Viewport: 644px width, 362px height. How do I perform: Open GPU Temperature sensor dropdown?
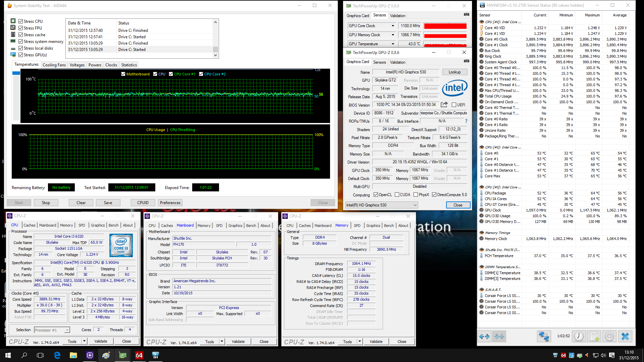pos(393,44)
